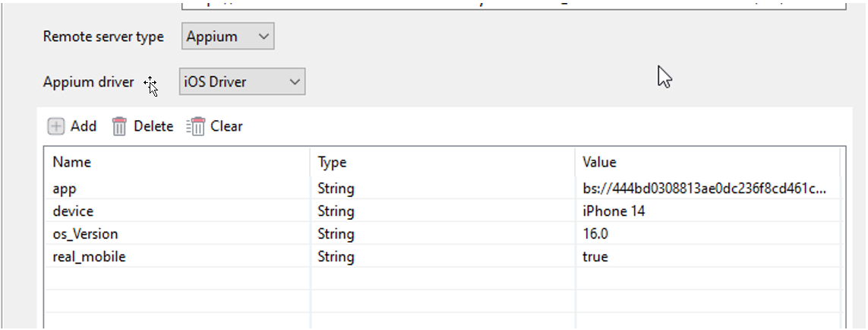Select the Add button label

tap(84, 126)
